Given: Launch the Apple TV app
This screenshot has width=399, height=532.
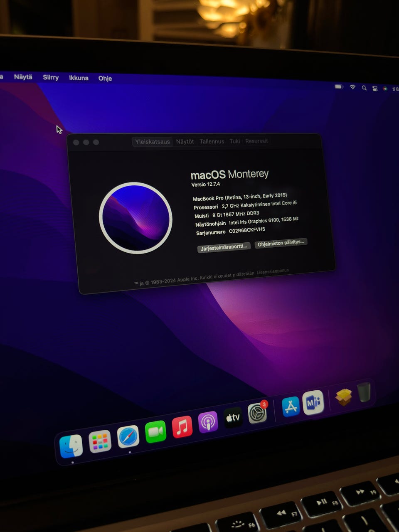Looking at the screenshot, I should [x=233, y=418].
